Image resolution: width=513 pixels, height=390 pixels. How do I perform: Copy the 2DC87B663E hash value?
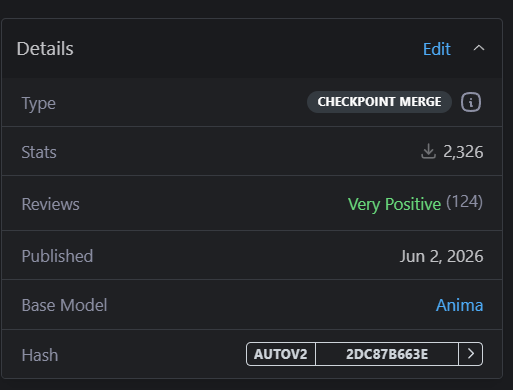(x=387, y=354)
